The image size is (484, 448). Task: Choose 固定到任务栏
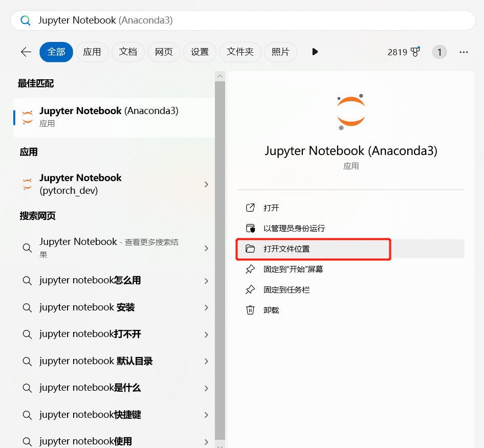[x=351, y=290]
